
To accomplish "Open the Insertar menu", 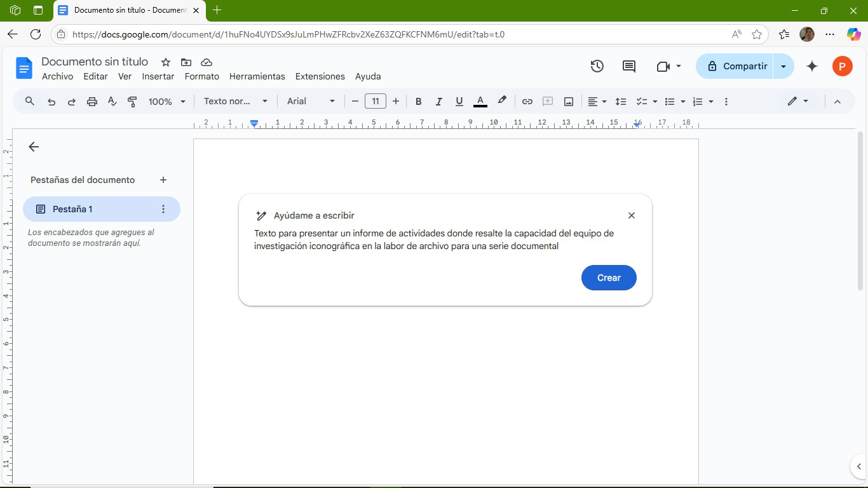I will click(x=158, y=76).
